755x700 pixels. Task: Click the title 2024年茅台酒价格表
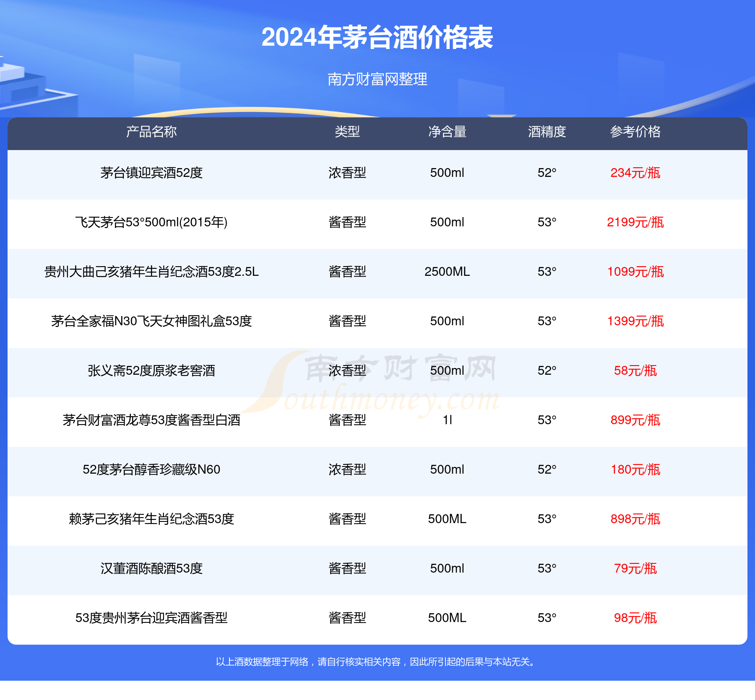coord(377,38)
